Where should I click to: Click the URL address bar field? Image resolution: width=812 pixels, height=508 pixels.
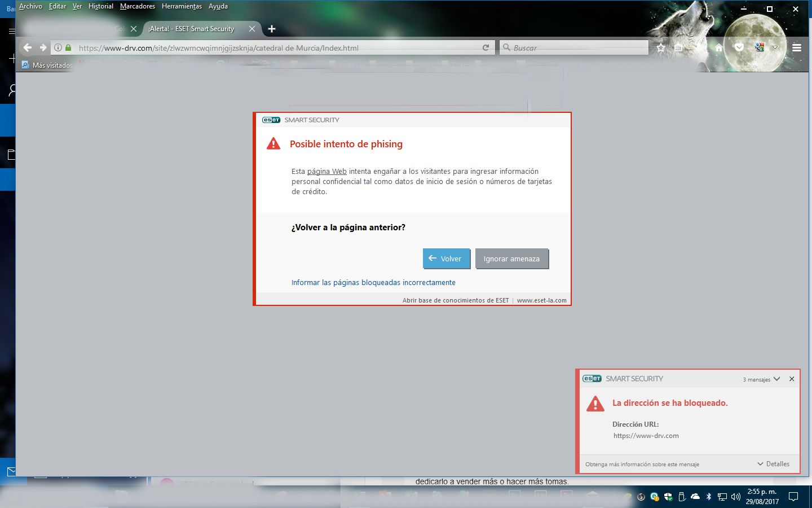pos(273,48)
